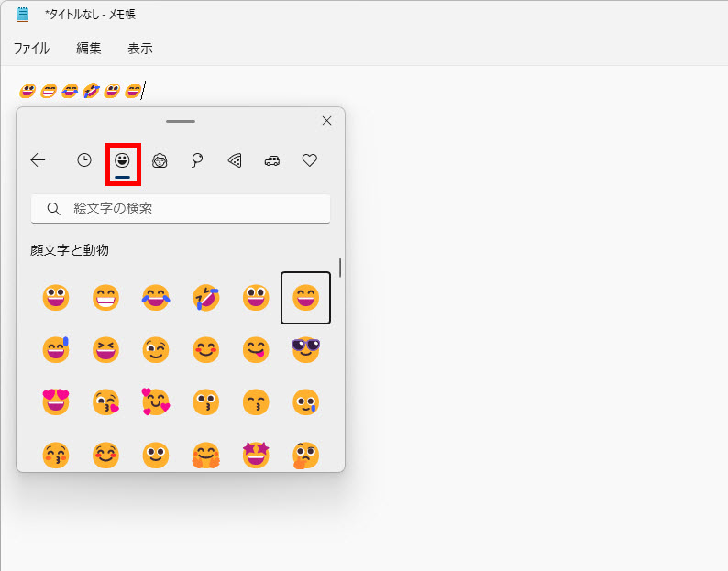Switch to the food pizza category
Screen dimensions: 728x571
pos(235,160)
